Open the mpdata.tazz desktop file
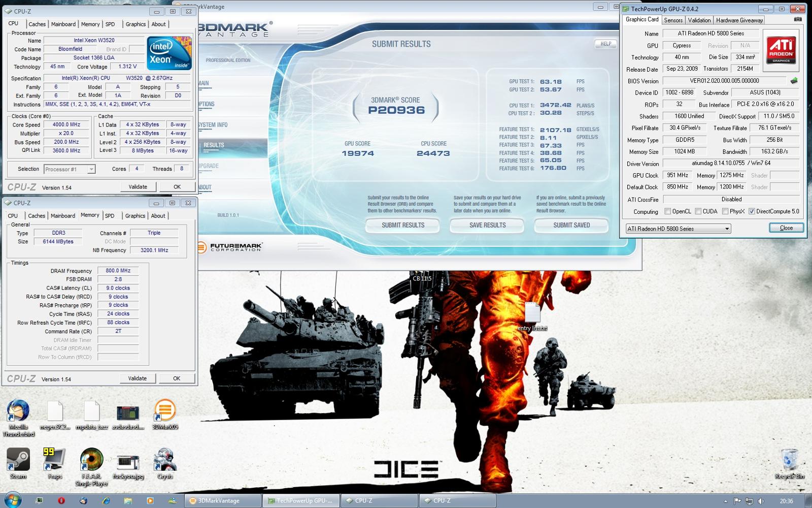 pyautogui.click(x=92, y=416)
